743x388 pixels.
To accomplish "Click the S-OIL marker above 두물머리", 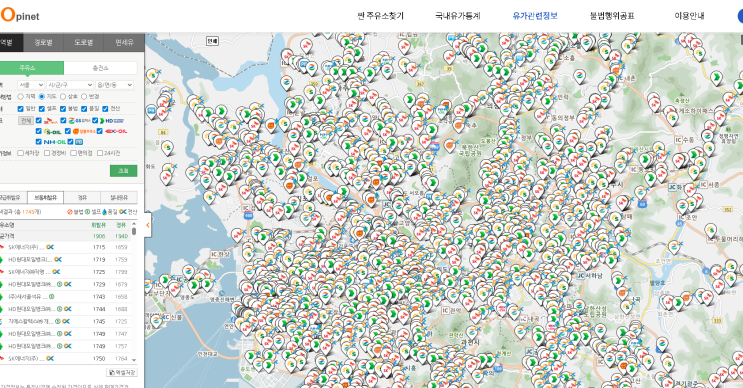I will [x=711, y=231].
